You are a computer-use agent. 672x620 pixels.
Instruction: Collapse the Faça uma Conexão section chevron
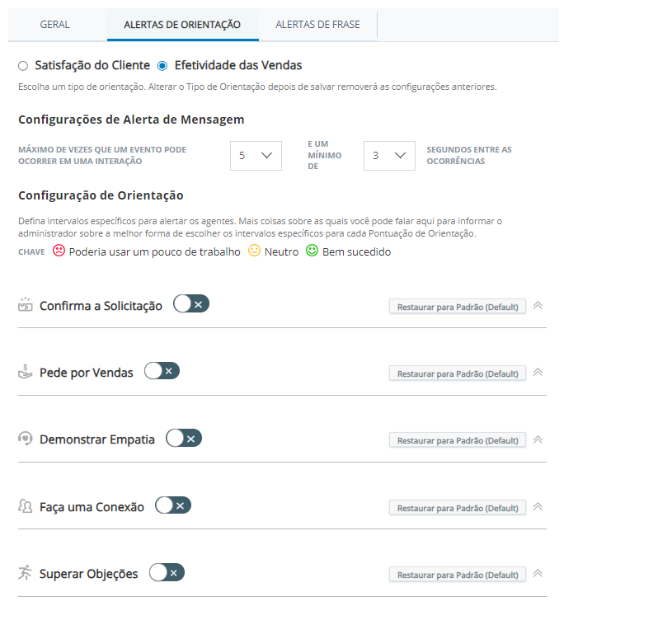(538, 507)
